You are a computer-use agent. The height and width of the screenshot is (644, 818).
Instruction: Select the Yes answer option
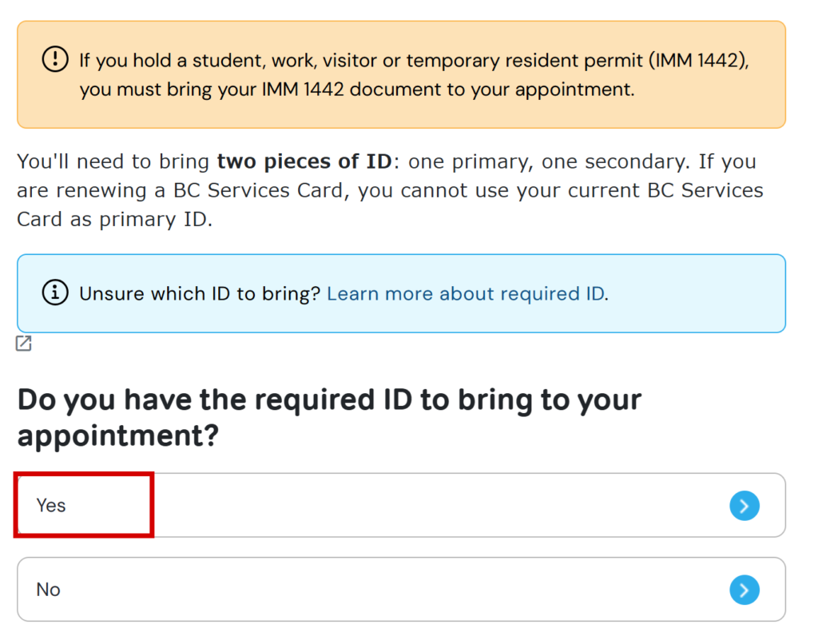401,505
